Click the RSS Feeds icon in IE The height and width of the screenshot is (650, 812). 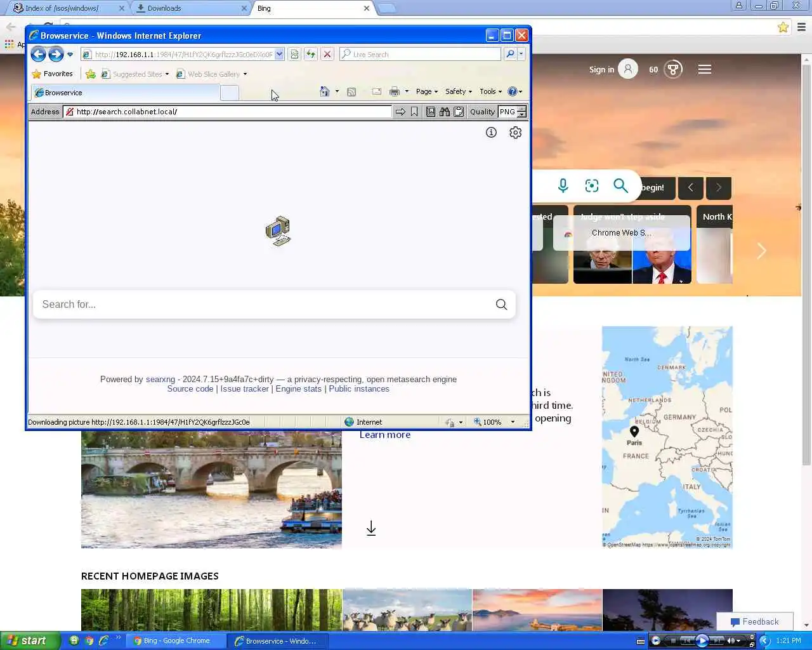click(x=351, y=92)
